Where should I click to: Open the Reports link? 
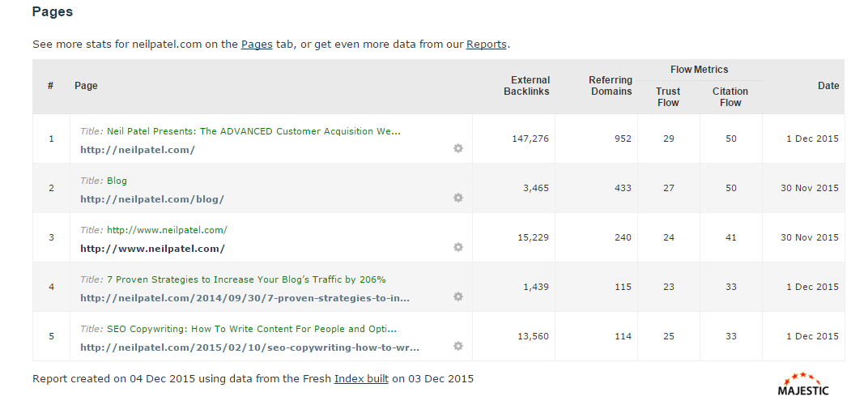coord(486,45)
